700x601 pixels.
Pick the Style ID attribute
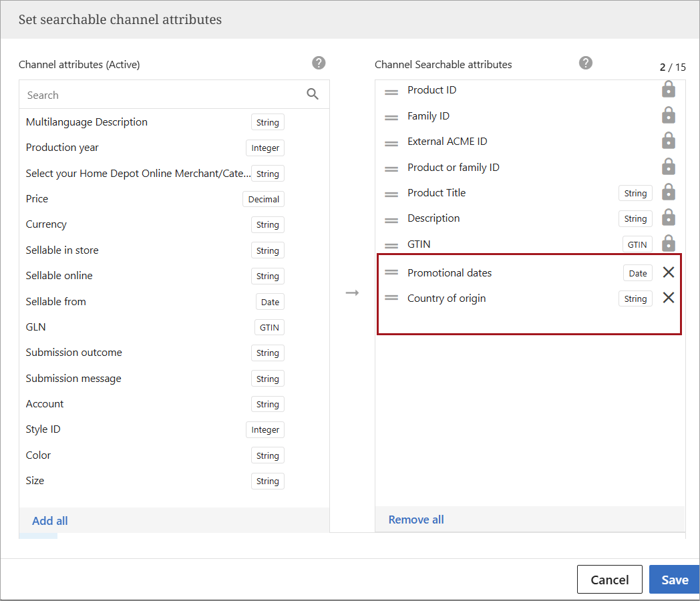[x=43, y=429]
